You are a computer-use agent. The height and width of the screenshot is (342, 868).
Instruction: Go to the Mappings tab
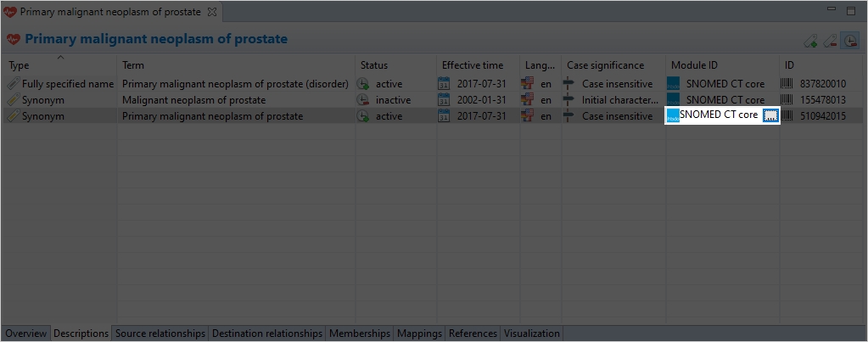419,334
